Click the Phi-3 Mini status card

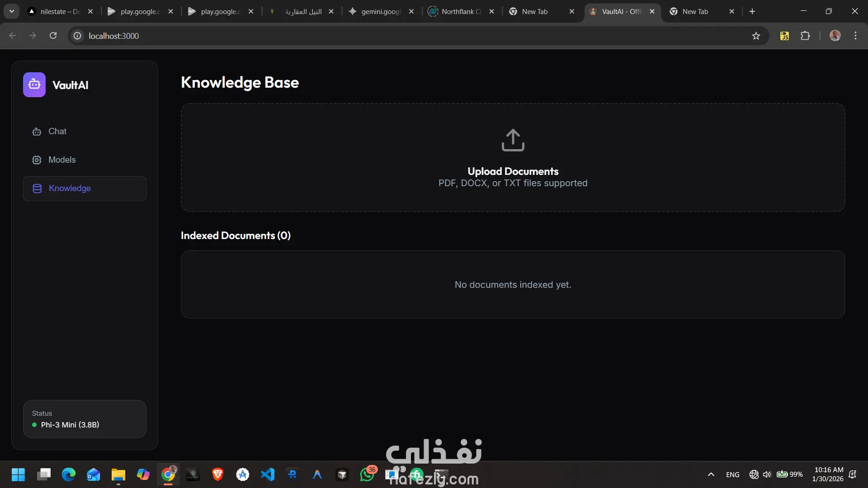[x=85, y=419]
